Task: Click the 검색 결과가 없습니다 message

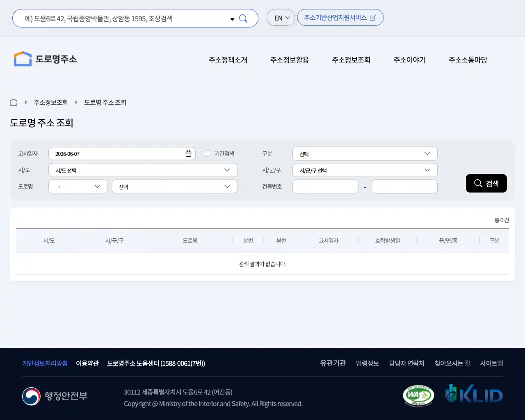Action: pyautogui.click(x=262, y=264)
